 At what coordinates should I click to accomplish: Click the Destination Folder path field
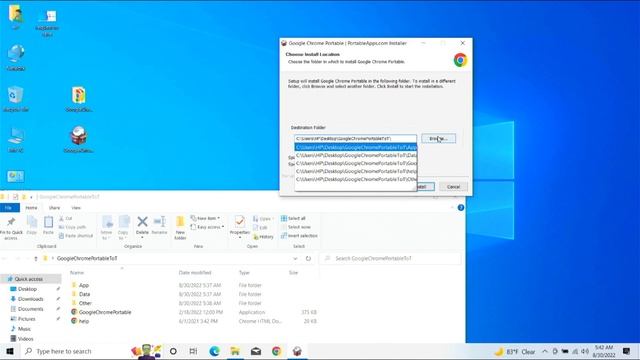coord(356,139)
